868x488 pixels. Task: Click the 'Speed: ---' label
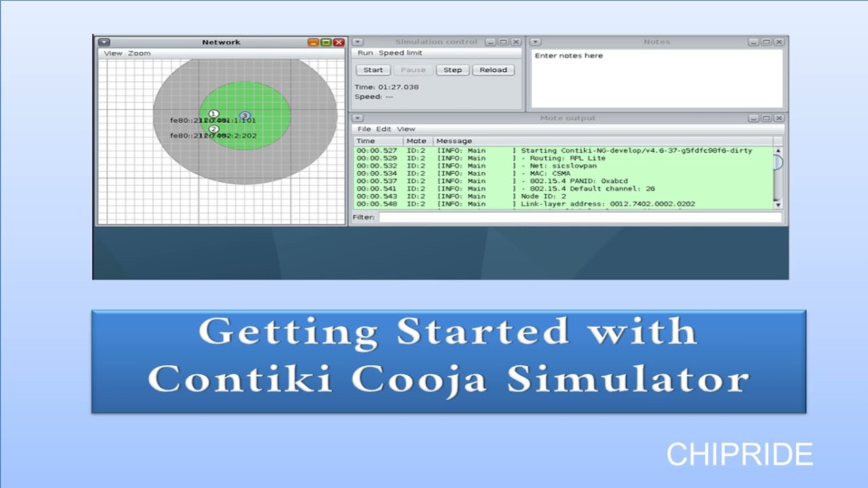(x=374, y=96)
